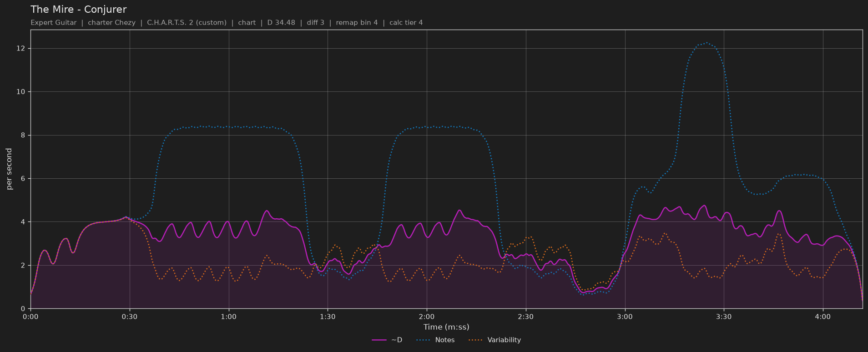The height and width of the screenshot is (352, 868).
Task: Click 'remap bin 4' in the subtitle
Action: point(357,22)
